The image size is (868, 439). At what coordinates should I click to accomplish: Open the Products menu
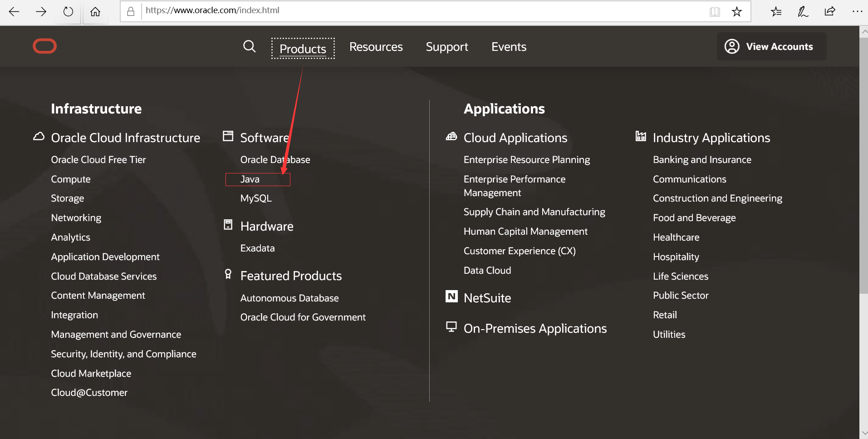[303, 49]
